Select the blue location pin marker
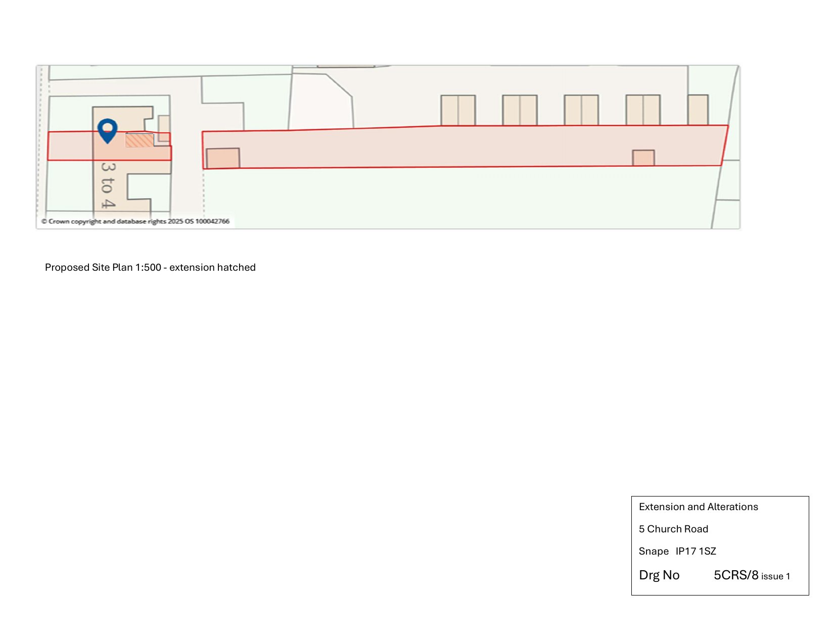Viewport: 834px width, 644px height. point(108,132)
